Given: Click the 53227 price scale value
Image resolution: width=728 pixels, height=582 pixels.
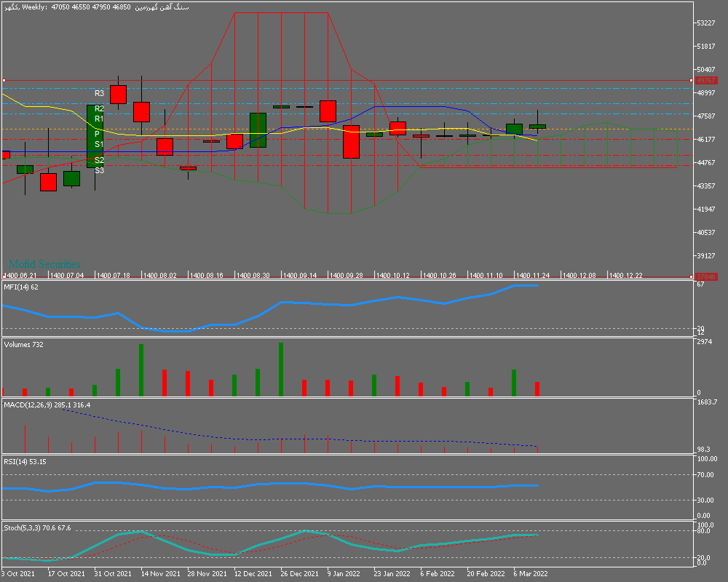Looking at the screenshot, I should pos(706,23).
